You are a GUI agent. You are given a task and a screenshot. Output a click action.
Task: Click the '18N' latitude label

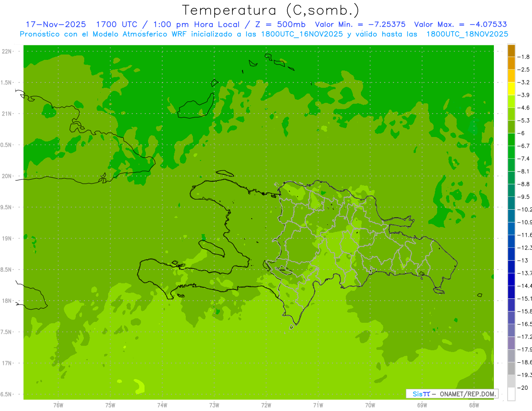[8, 301]
